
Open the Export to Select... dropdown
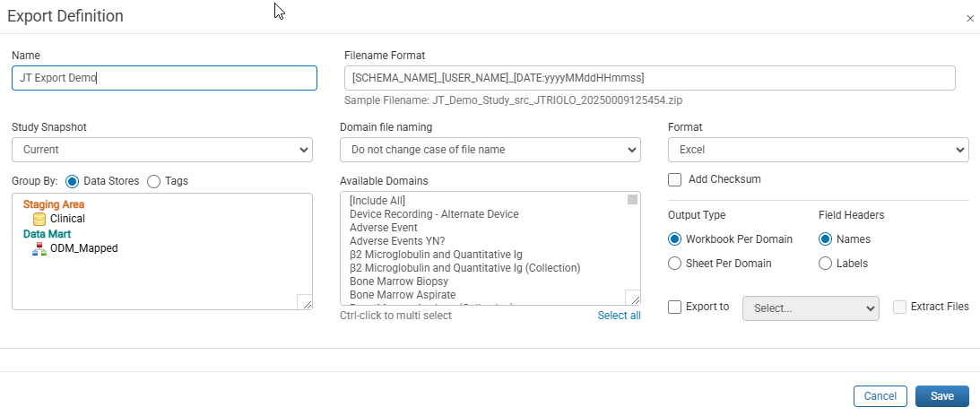[811, 308]
